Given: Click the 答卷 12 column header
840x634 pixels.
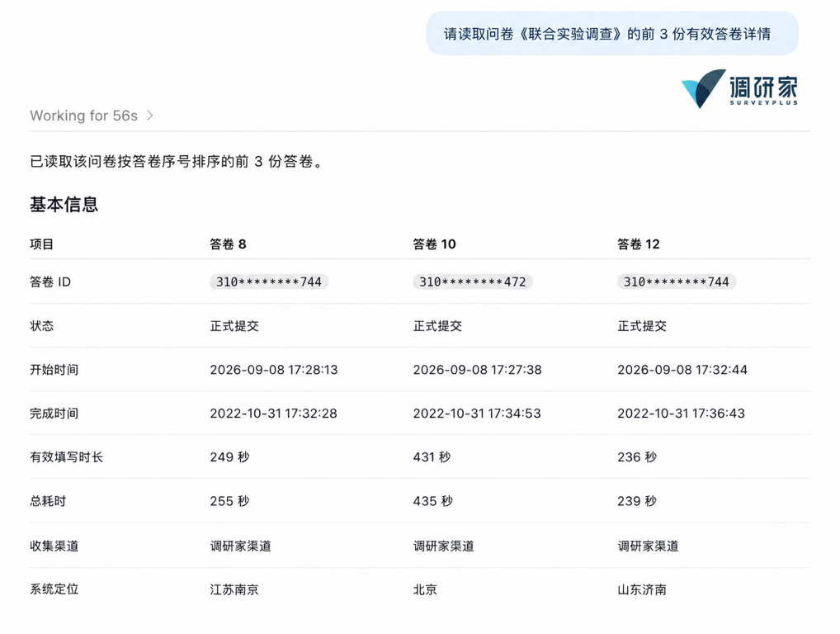Looking at the screenshot, I should click(x=639, y=244).
